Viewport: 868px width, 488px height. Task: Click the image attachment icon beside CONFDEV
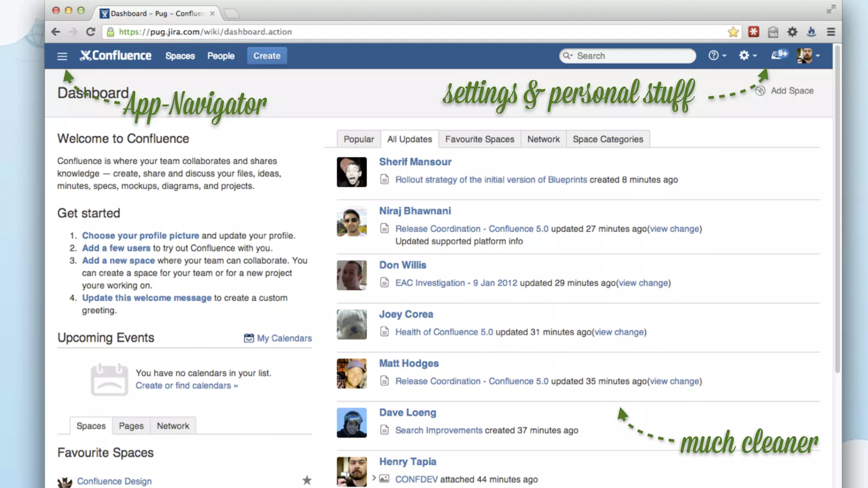tap(384, 479)
